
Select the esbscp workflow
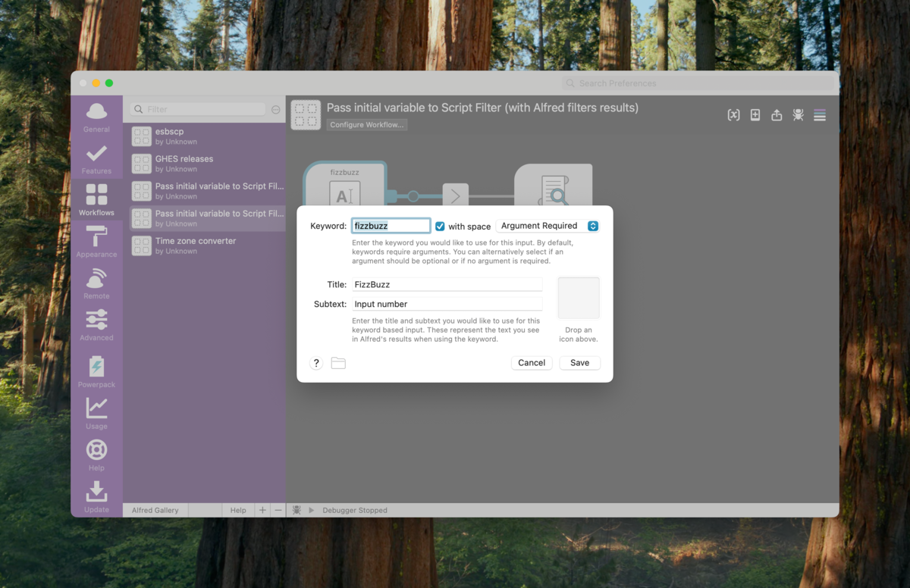(x=207, y=136)
